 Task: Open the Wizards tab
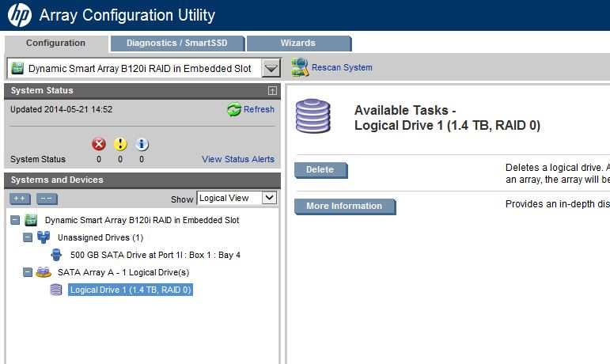point(298,44)
